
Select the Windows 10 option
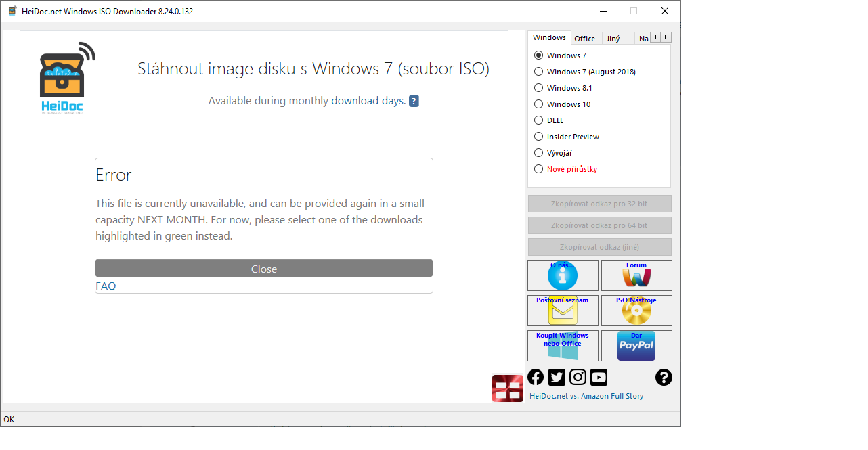(563, 104)
